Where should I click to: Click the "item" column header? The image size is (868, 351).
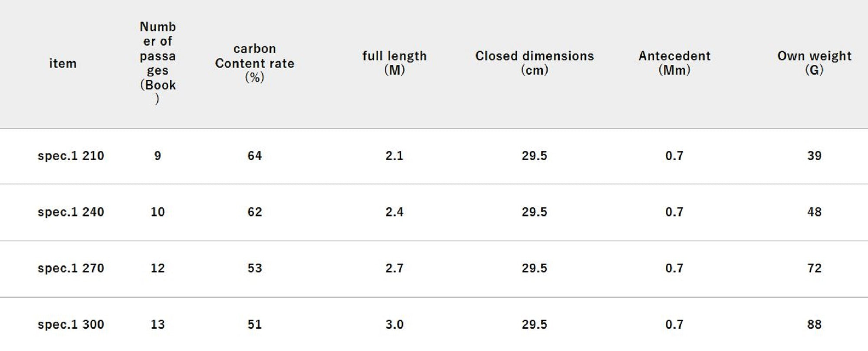point(62,63)
